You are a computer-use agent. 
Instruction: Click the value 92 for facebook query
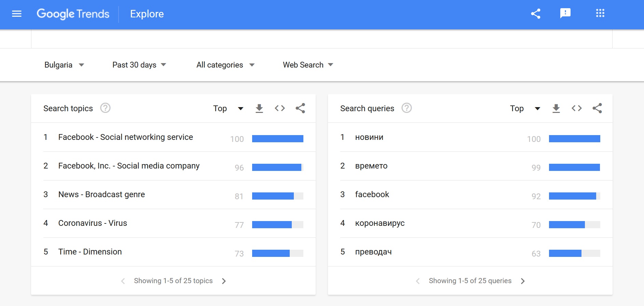[x=536, y=196]
